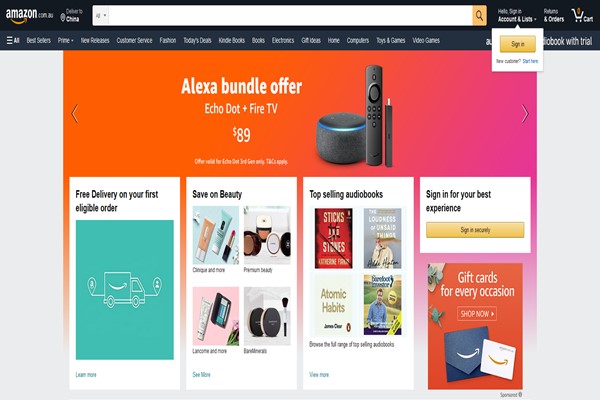
Task: Select the Atomic Habits audiobook cover
Action: [x=334, y=304]
